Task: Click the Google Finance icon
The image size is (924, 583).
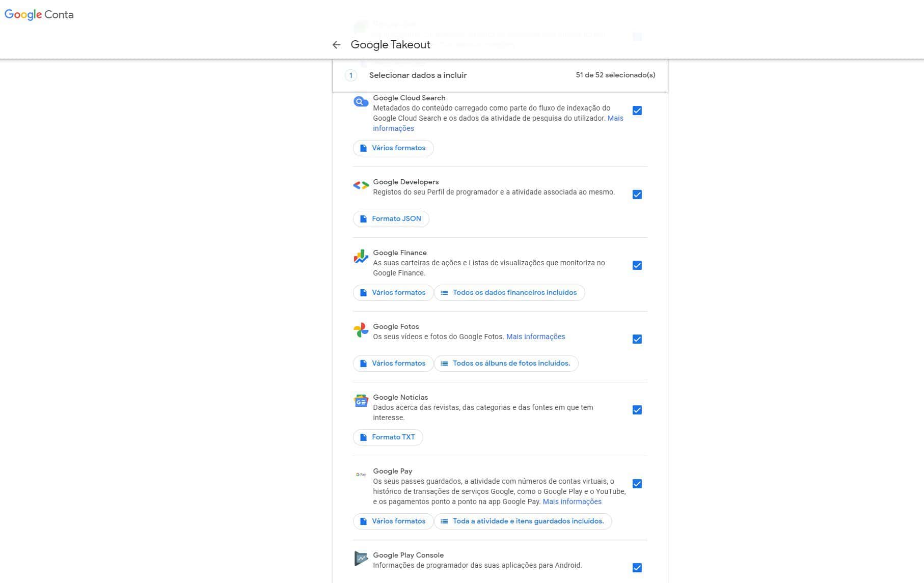Action: pos(361,257)
